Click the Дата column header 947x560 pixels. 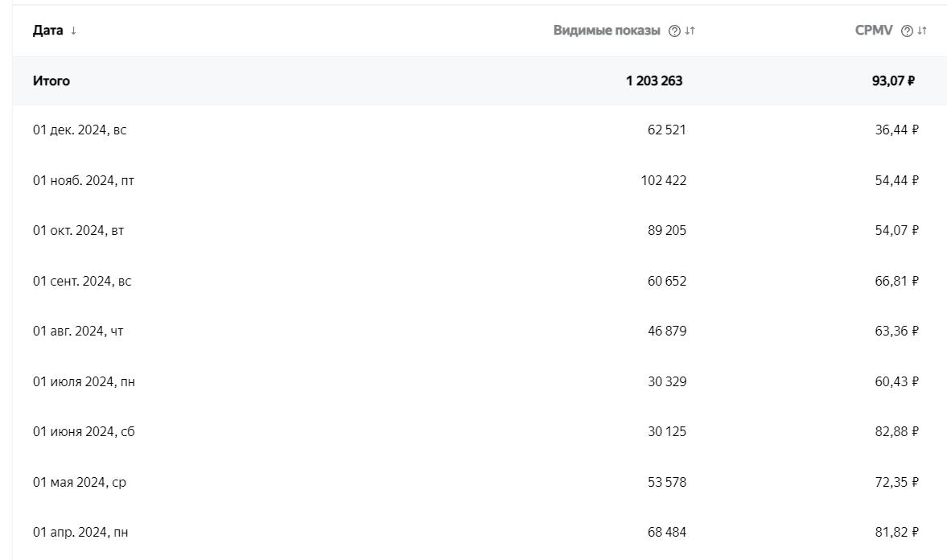pos(47,31)
